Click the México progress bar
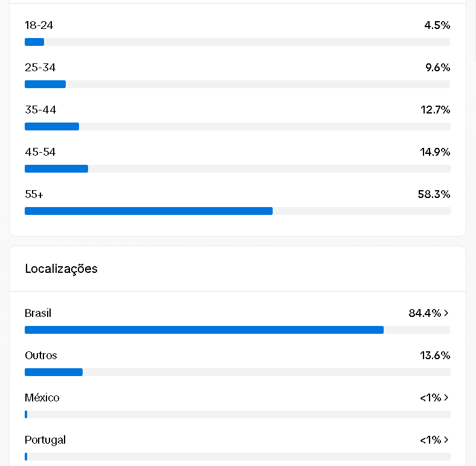The height and width of the screenshot is (466, 476). coord(237,415)
